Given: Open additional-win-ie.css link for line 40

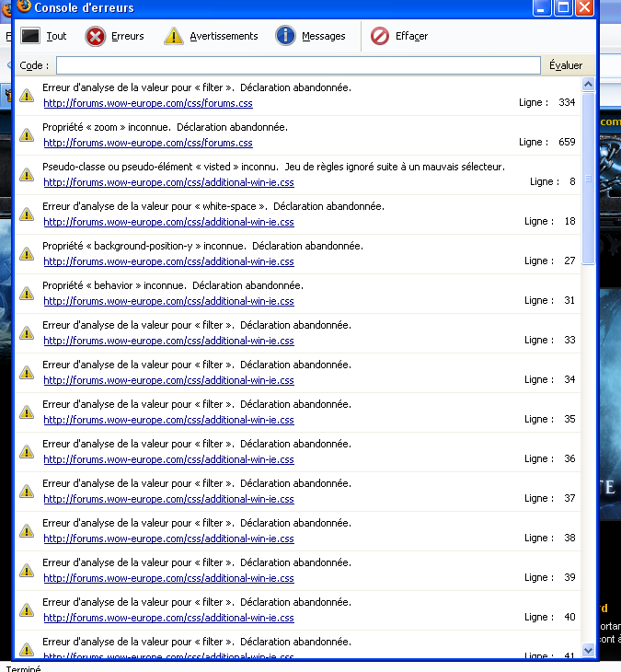Looking at the screenshot, I should coord(168,618).
